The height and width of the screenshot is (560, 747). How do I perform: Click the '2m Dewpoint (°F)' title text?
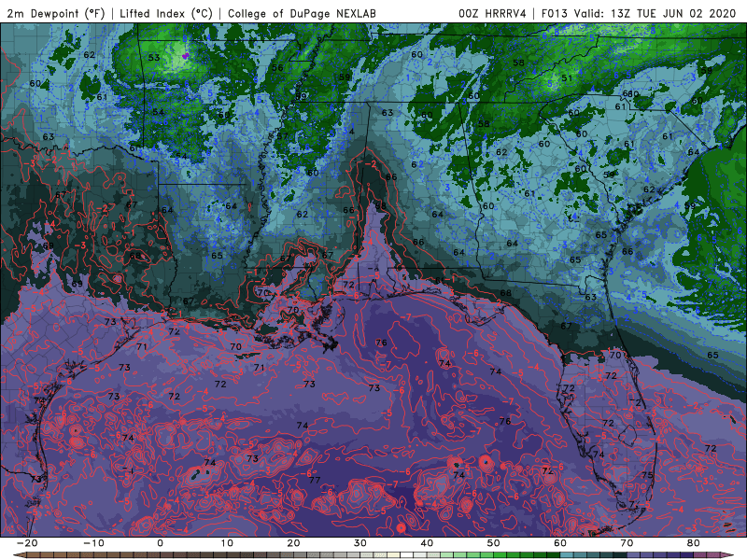[x=56, y=13]
